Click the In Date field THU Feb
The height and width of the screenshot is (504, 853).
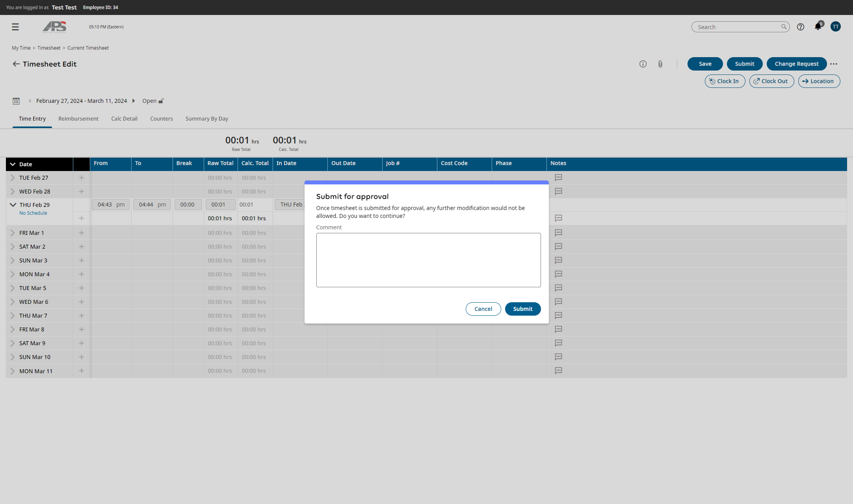tap(290, 205)
